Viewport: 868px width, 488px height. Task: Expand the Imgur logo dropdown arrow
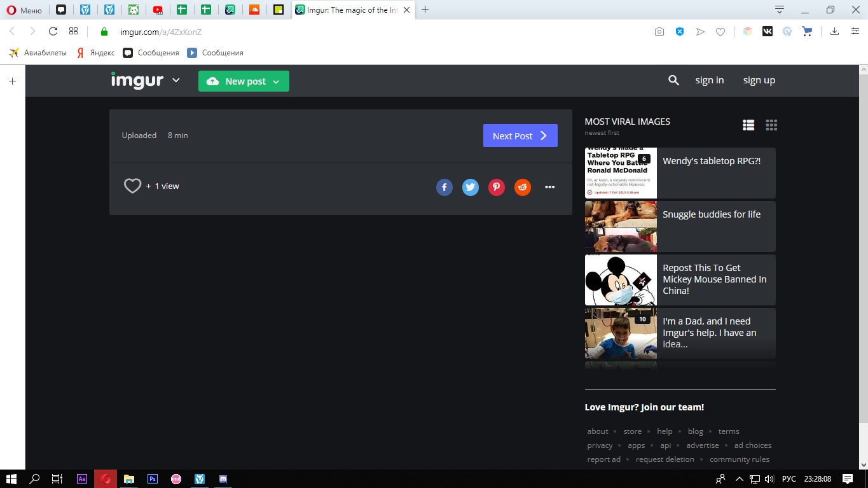(176, 80)
